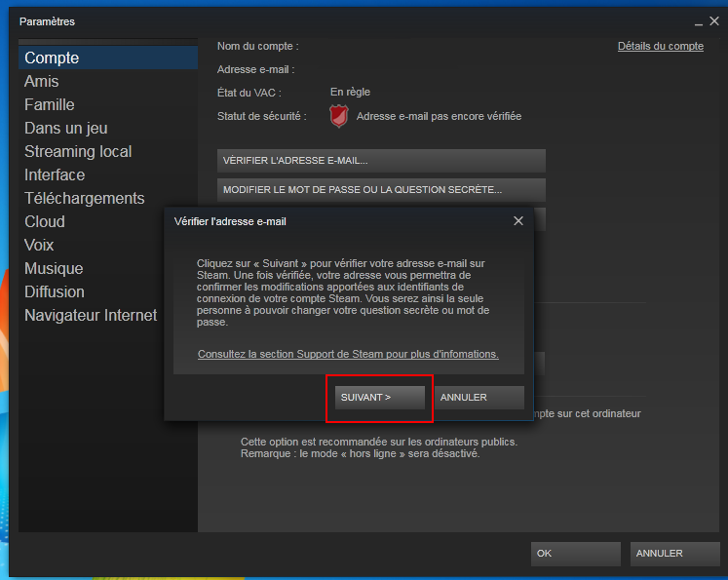Open the Amis settings category
Screen dimensions: 728x580
pyautogui.click(x=108, y=81)
